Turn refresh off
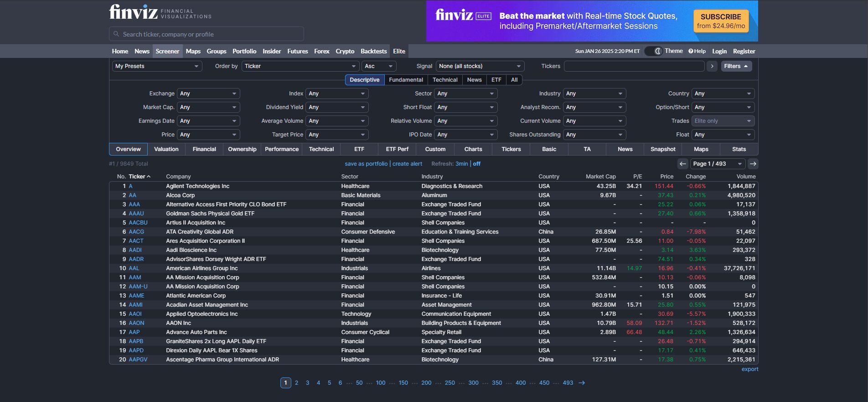The height and width of the screenshot is (402, 868). pyautogui.click(x=476, y=164)
